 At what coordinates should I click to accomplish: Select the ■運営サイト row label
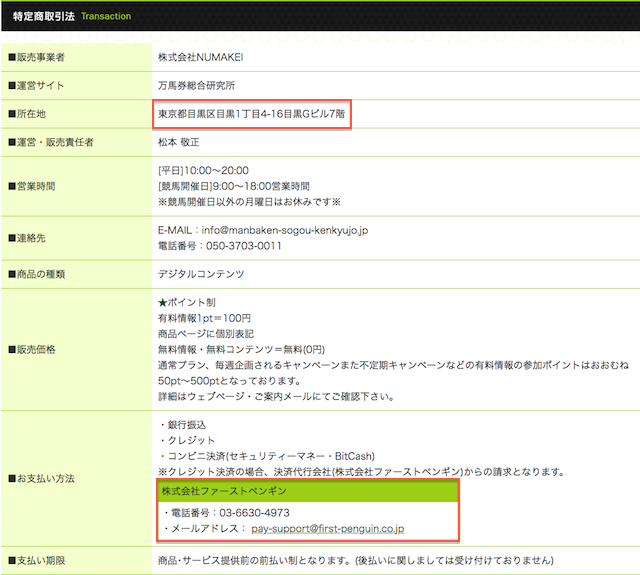point(36,85)
